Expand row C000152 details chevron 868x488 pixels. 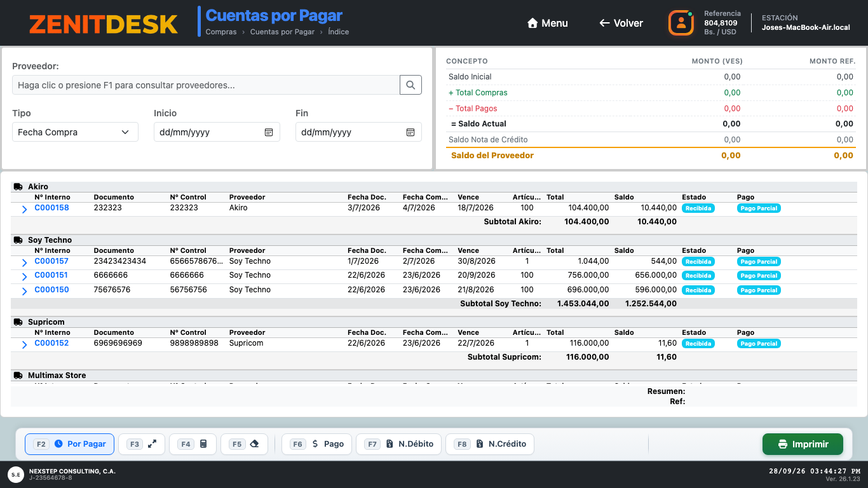tap(24, 344)
